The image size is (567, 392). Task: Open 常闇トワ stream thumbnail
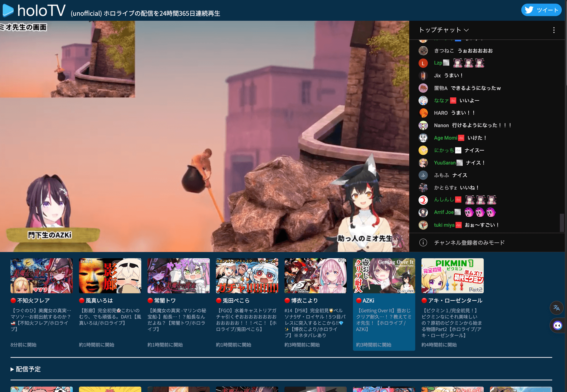pos(179,276)
